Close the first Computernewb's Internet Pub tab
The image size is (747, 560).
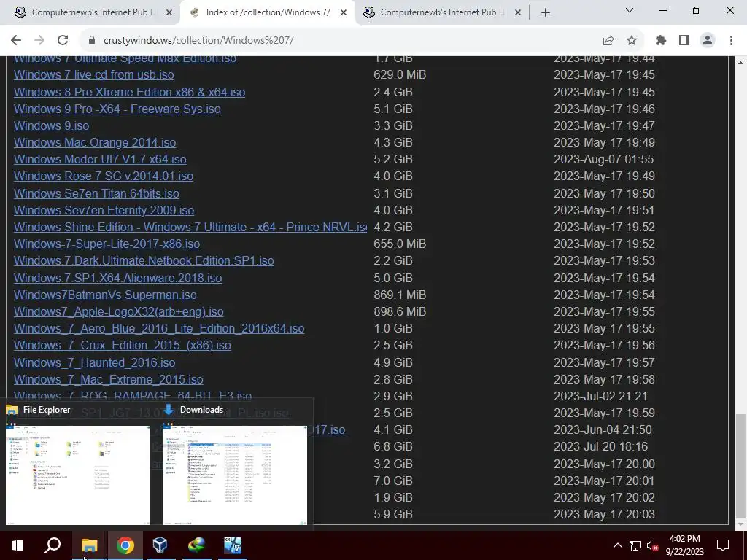point(169,13)
